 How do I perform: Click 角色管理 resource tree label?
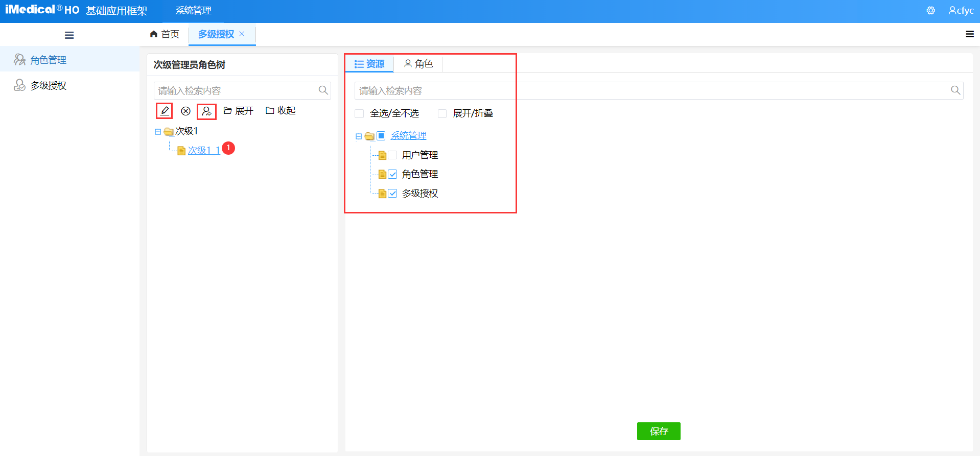click(x=420, y=174)
